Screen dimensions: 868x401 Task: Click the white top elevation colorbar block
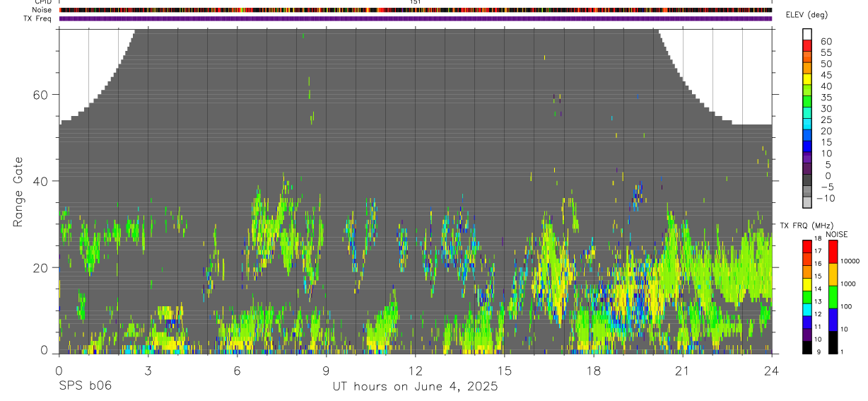(807, 34)
